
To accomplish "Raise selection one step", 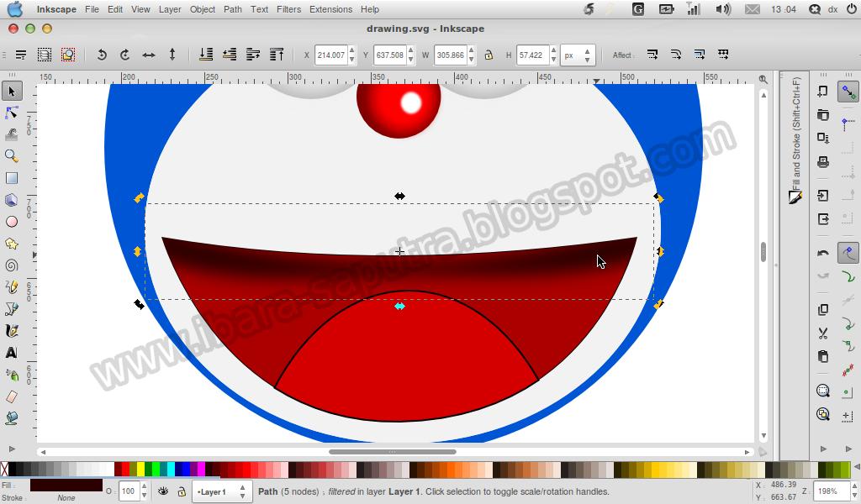I will point(253,55).
